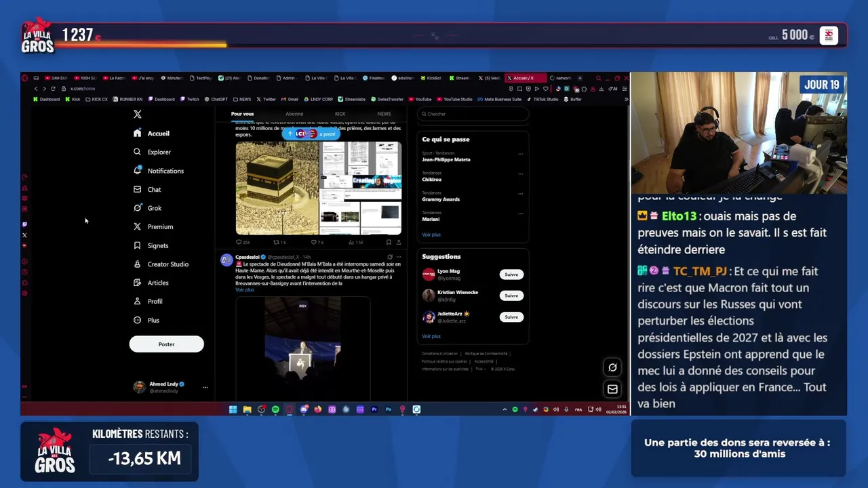The image size is (868, 488).
Task: Click the Poster button
Action: point(166,344)
